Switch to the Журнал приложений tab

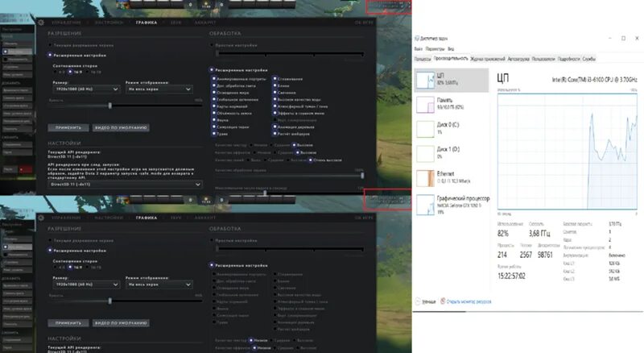pos(488,59)
